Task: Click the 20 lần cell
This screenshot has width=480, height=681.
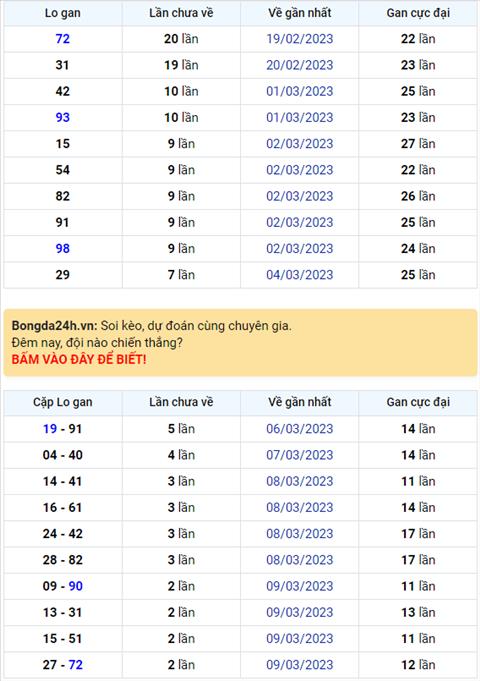Action: click(181, 39)
